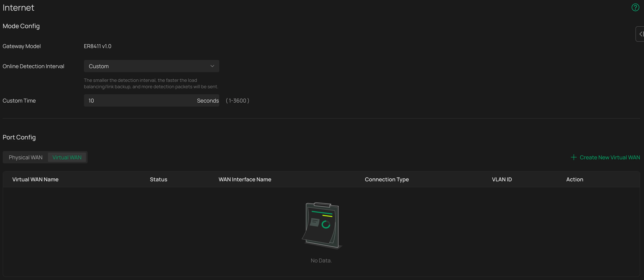Click the Connection Type column header

point(387,179)
